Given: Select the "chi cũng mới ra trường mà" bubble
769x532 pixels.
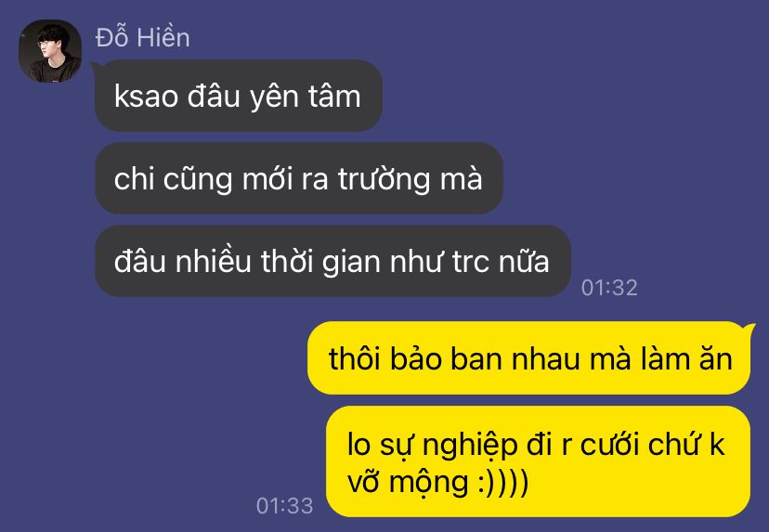Looking at the screenshot, I should coord(299,178).
